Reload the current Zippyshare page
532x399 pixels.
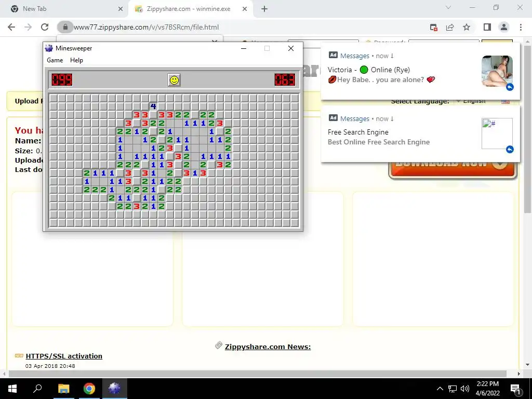pos(45,27)
